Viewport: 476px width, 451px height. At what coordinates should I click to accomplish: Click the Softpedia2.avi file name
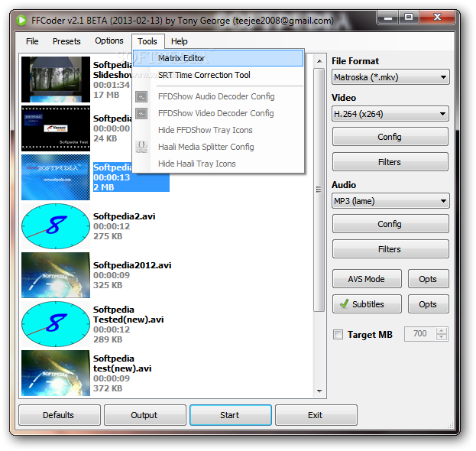coord(125,216)
